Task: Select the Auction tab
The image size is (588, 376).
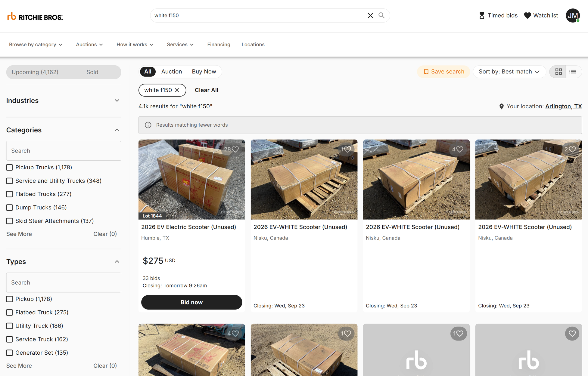Action: coord(172,72)
